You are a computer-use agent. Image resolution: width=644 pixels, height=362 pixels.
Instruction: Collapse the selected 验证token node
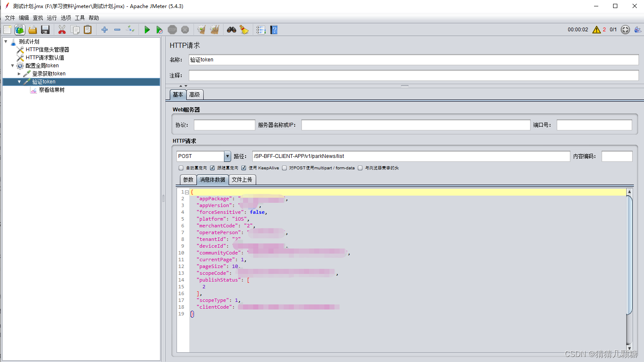pyautogui.click(x=19, y=82)
